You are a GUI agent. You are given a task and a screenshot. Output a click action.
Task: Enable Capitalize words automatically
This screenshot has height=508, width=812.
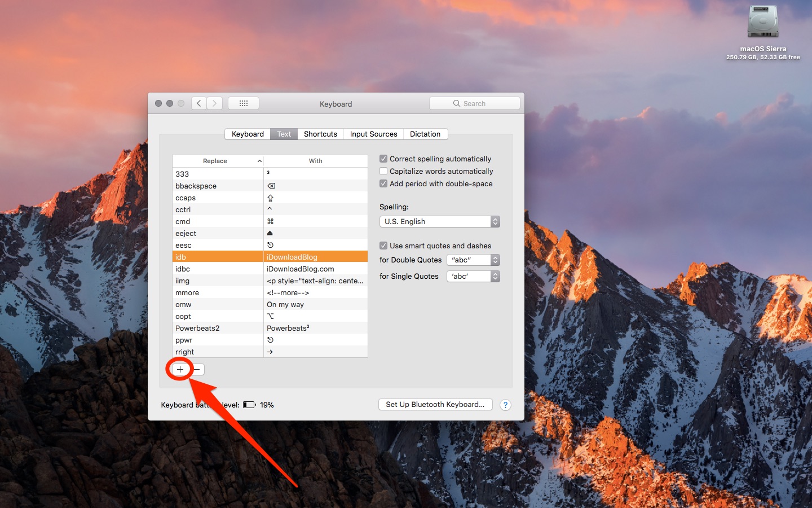click(x=383, y=171)
